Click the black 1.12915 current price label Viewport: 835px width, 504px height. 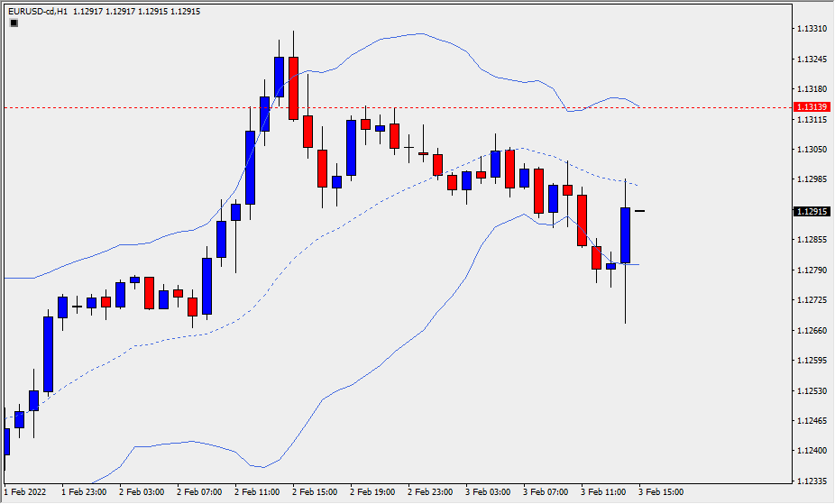point(812,212)
